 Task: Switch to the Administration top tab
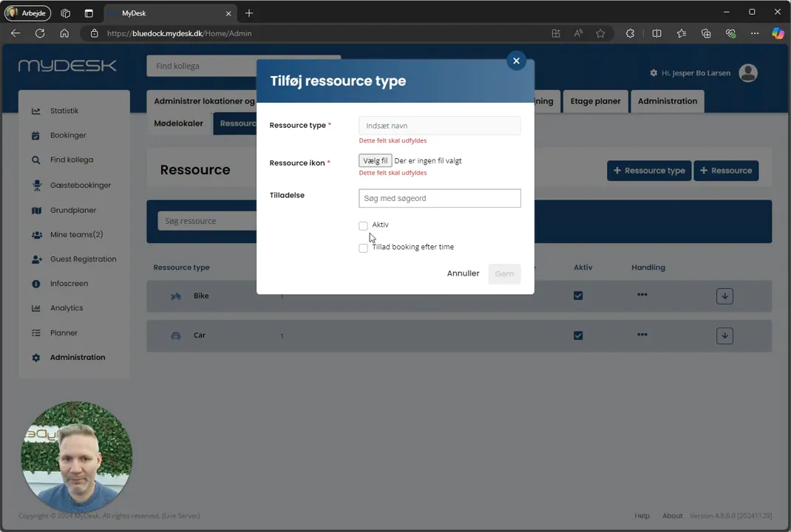(x=667, y=101)
